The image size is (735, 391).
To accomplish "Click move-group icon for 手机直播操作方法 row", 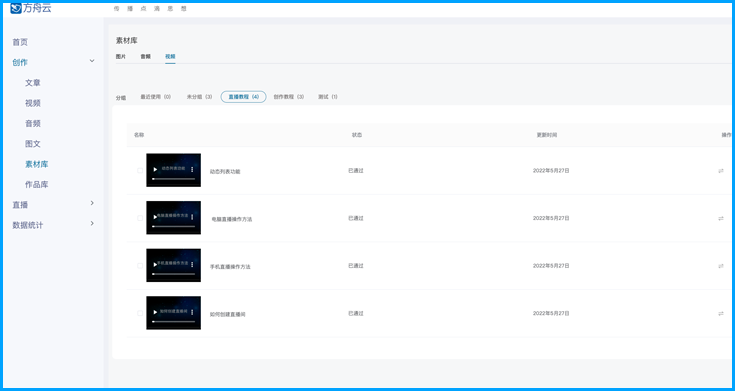I will coord(721,266).
